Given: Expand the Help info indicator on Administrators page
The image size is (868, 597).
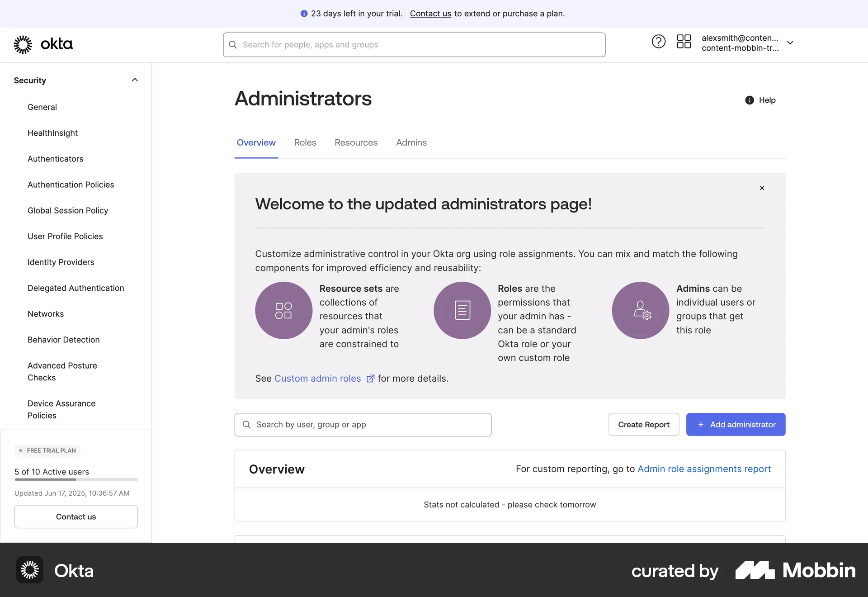Looking at the screenshot, I should point(750,100).
